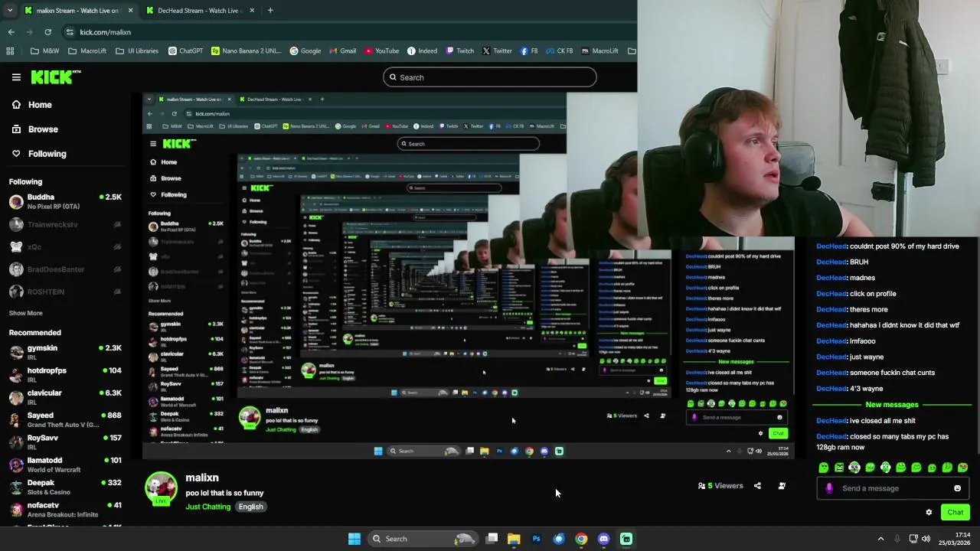
Task: Share the stream with the share icon
Action: pyautogui.click(x=757, y=486)
